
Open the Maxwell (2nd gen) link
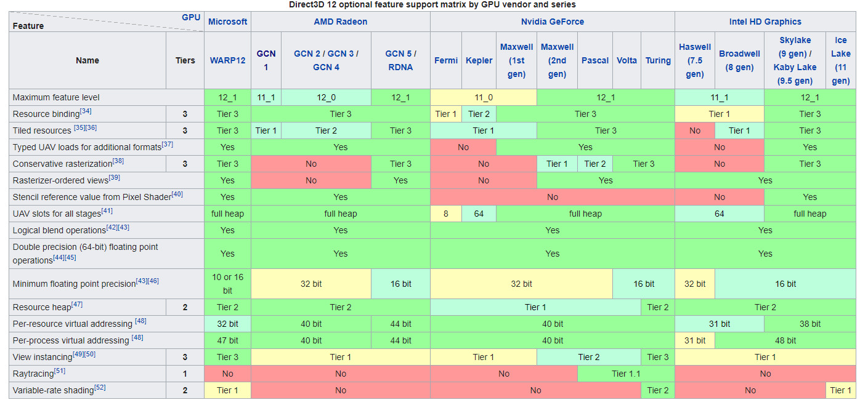557,60
